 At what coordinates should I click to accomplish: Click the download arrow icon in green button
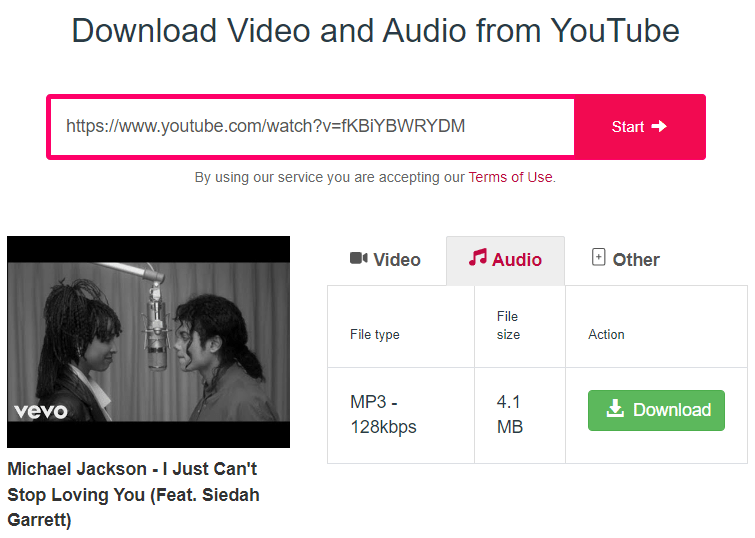point(615,408)
